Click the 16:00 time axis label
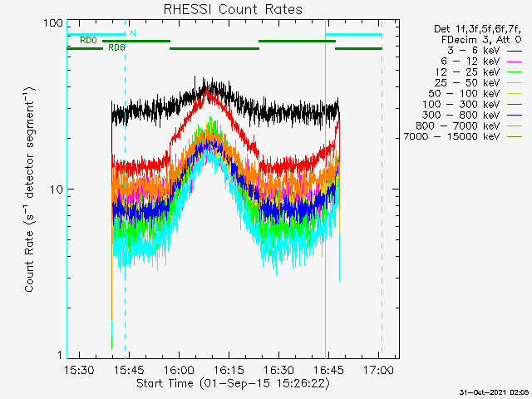This screenshot has height=399, width=532. pos(179,370)
